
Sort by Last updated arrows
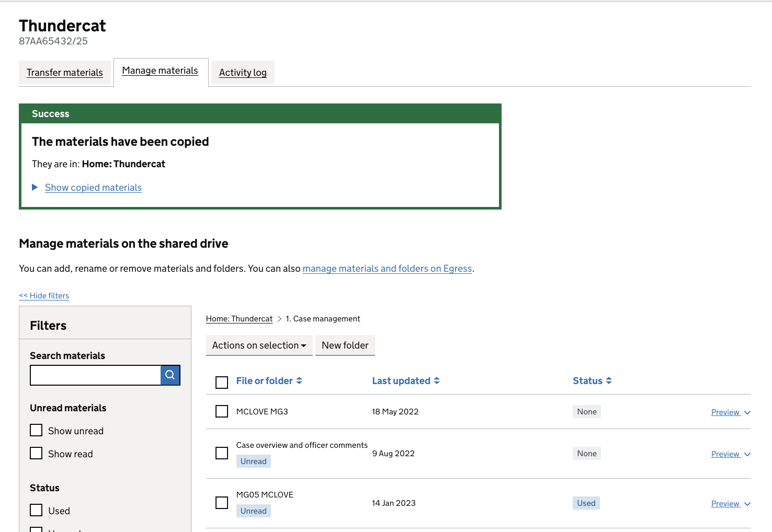click(437, 381)
